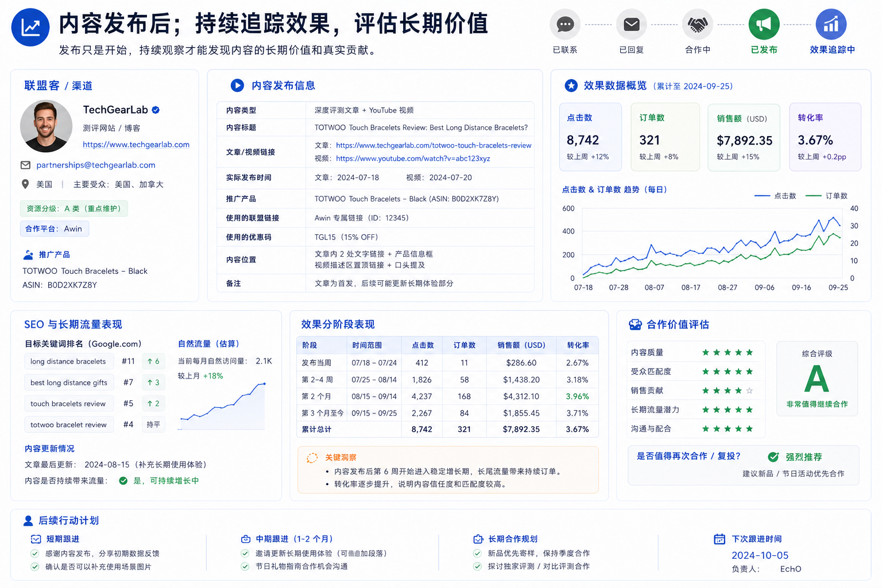Screen dimensions: 882x588
Task: Click the play icon beside 内容发布信息
Action: click(x=237, y=86)
